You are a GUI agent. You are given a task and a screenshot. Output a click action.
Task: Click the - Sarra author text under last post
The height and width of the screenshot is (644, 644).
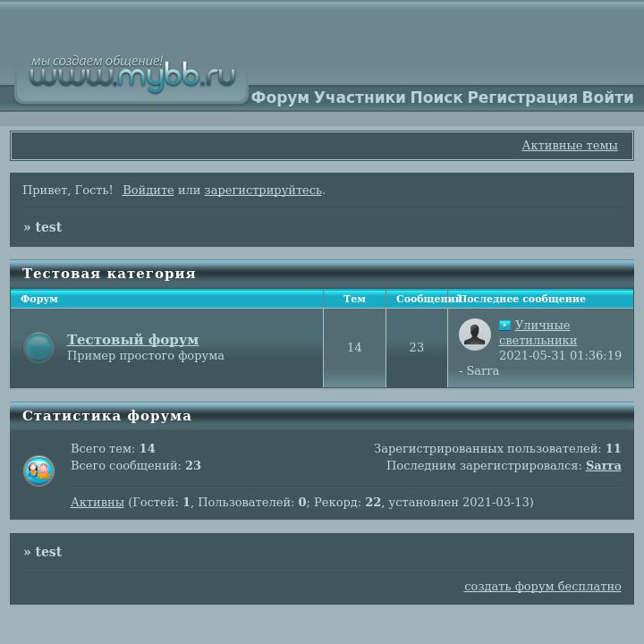point(479,371)
